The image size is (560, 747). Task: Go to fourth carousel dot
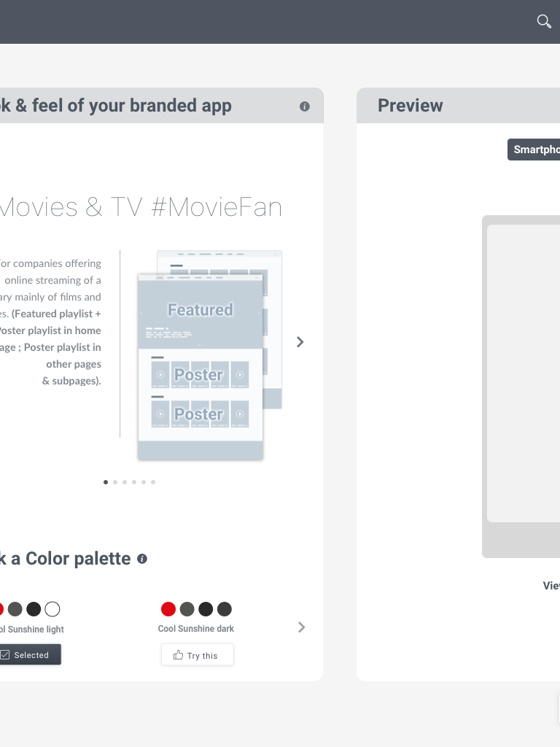134,482
